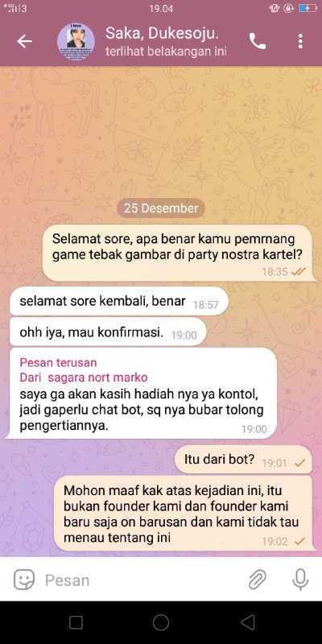Tap the Android back triangle button
The height and width of the screenshot is (644, 322).
point(247,622)
